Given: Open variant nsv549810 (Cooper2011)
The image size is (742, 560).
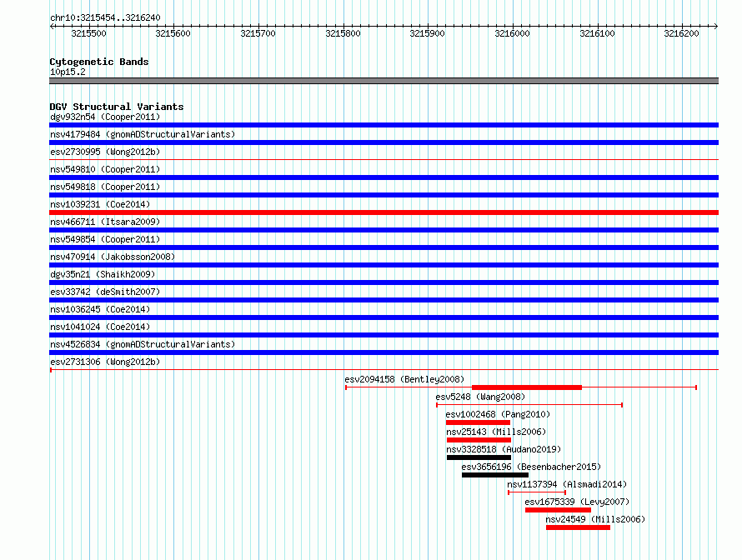Looking at the screenshot, I should click(105, 169).
